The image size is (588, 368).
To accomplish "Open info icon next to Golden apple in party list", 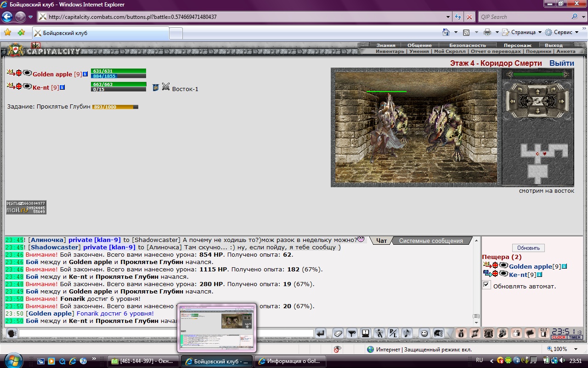I will (85, 74).
